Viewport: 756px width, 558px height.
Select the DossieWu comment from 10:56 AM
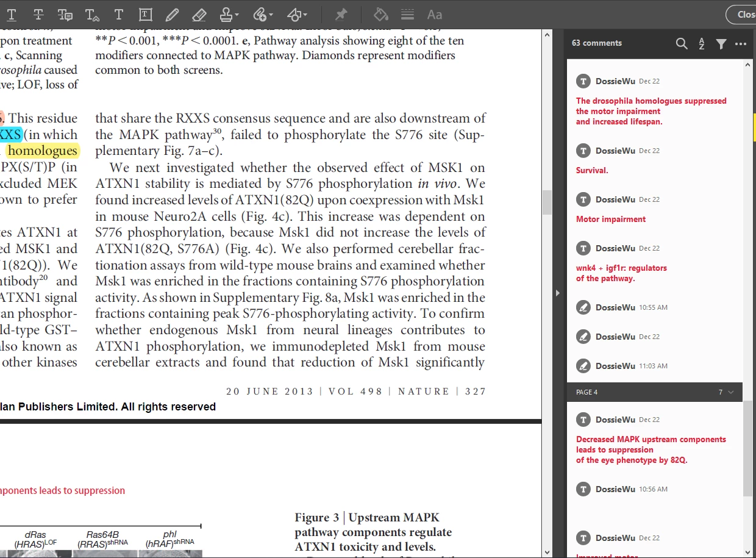[654, 489]
